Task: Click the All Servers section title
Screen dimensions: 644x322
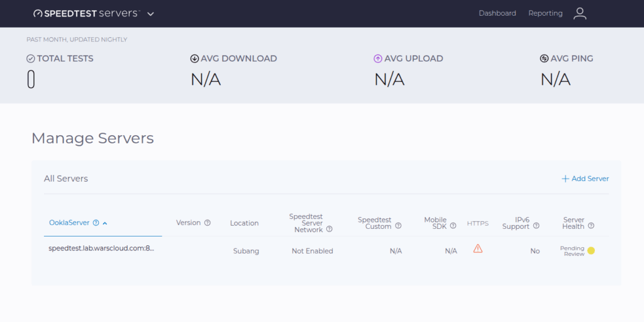Action: (65, 179)
